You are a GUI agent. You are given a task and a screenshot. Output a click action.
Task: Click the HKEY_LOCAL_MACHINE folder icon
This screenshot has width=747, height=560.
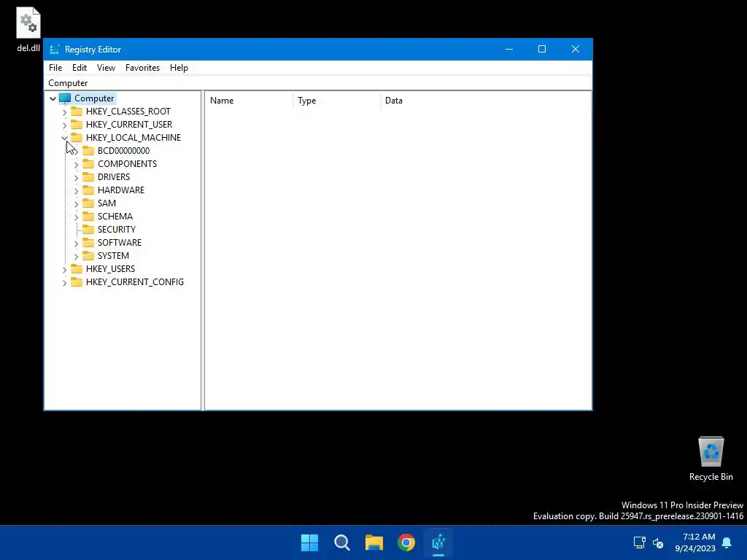(x=76, y=138)
